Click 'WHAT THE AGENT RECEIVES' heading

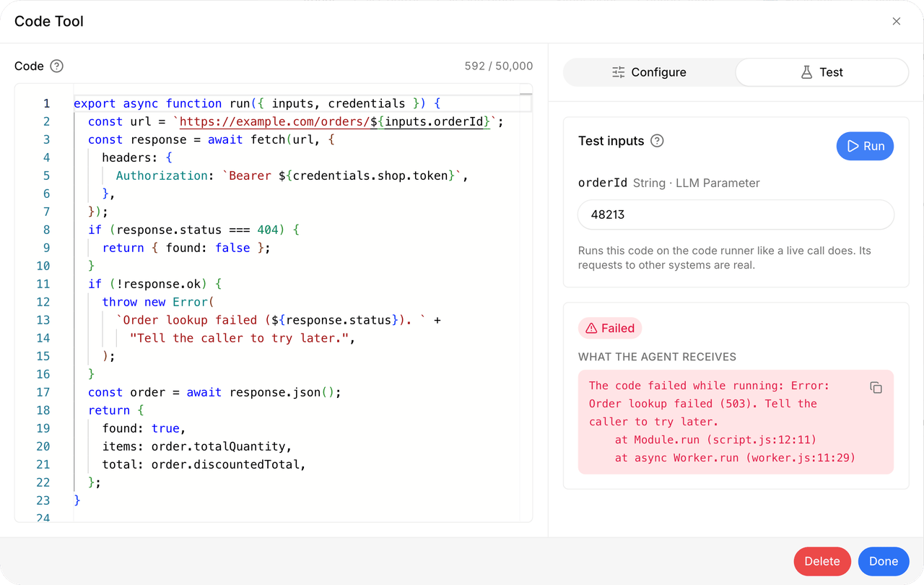click(x=657, y=357)
